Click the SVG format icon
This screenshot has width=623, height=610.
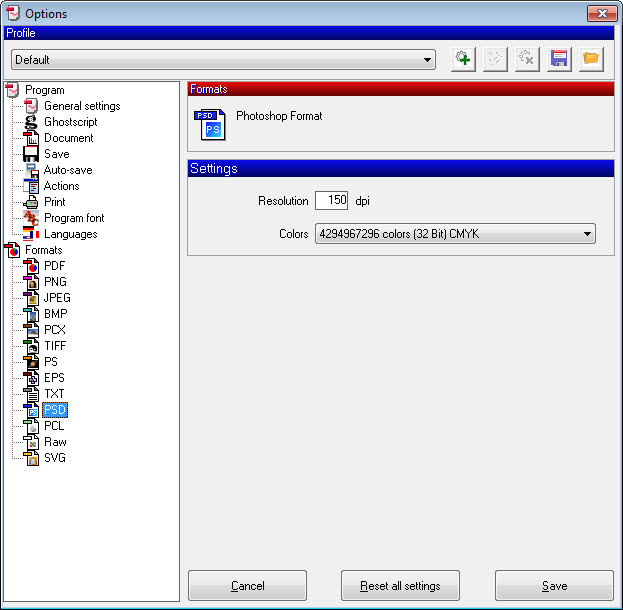point(31,458)
